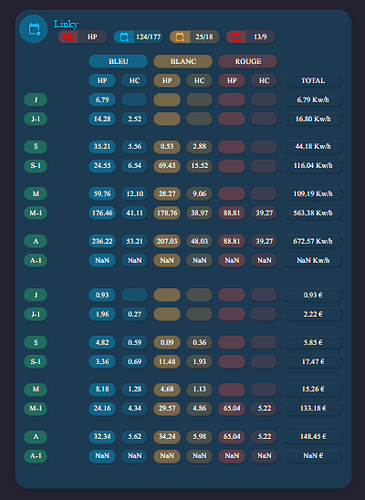Select the 1.96 cell
The image size is (365, 500).
pos(102,314)
